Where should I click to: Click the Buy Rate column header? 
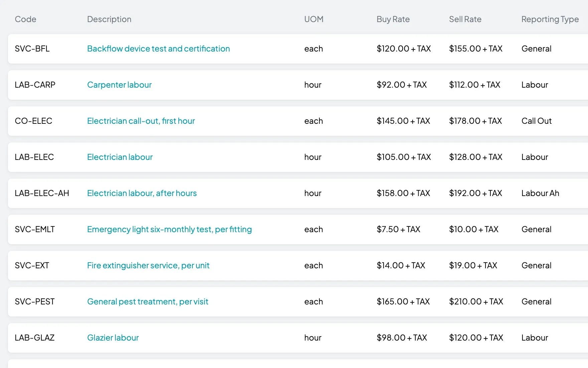(x=393, y=19)
